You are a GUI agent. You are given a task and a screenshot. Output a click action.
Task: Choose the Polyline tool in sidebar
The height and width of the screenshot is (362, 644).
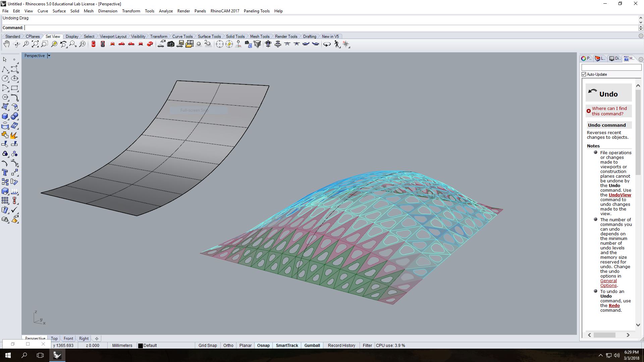(x=5, y=69)
